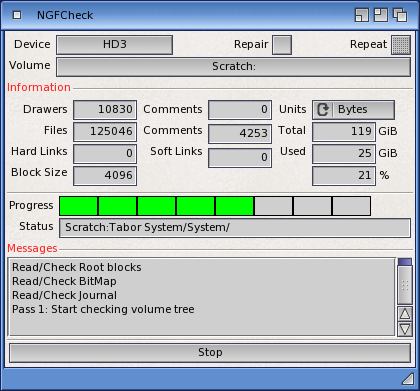Screen dimensions: 420x391
Task: Click the Soft Links value field
Action: point(240,158)
